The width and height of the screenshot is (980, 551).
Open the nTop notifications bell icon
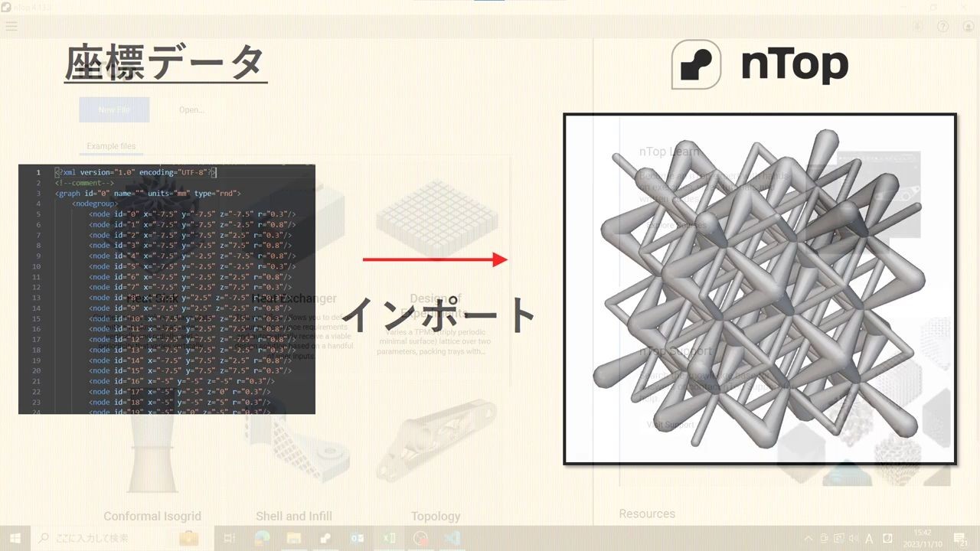tap(918, 26)
